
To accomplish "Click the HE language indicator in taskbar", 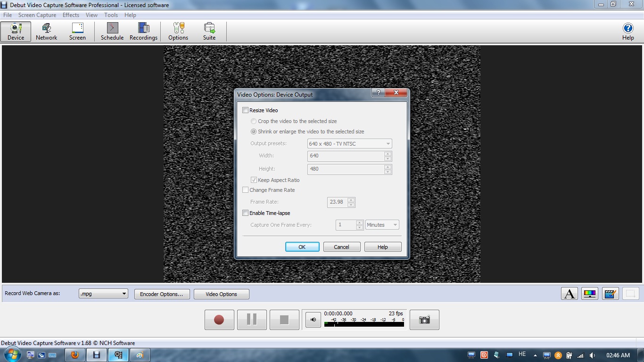I will (x=522, y=354).
